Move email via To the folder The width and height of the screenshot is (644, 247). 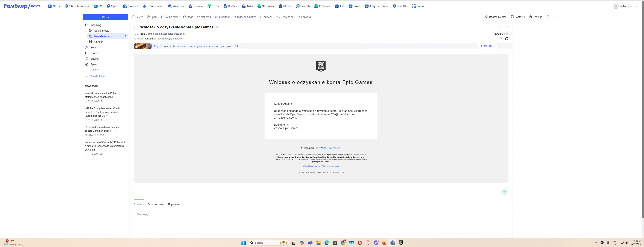170,17
